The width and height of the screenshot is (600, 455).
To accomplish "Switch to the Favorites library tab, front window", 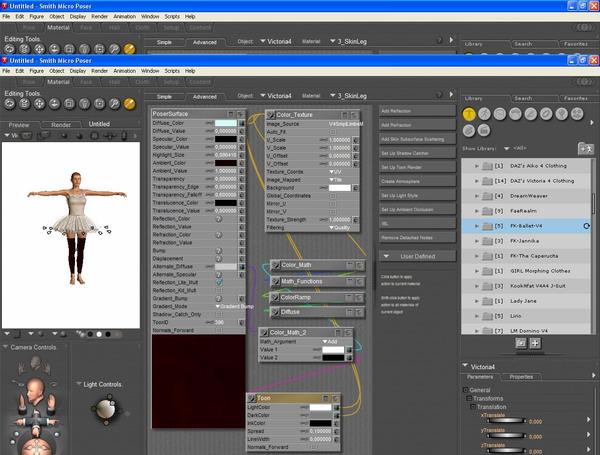I will [576, 98].
